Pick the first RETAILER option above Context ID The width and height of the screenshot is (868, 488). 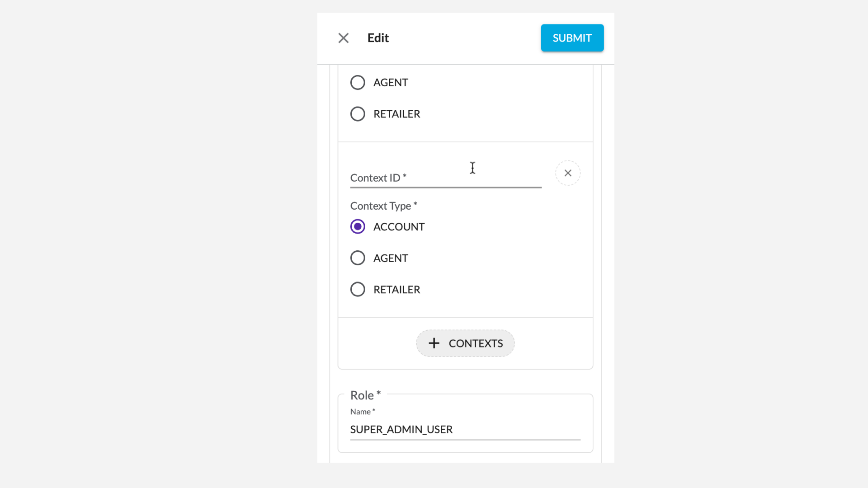click(x=358, y=114)
